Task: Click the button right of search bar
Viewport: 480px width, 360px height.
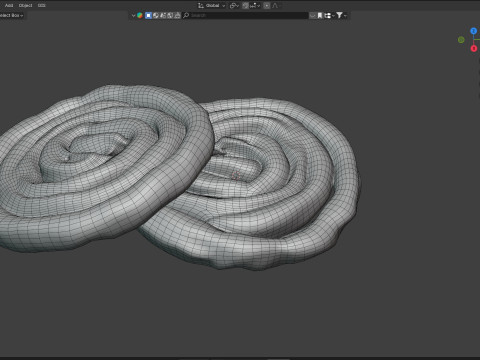Action: (312, 15)
